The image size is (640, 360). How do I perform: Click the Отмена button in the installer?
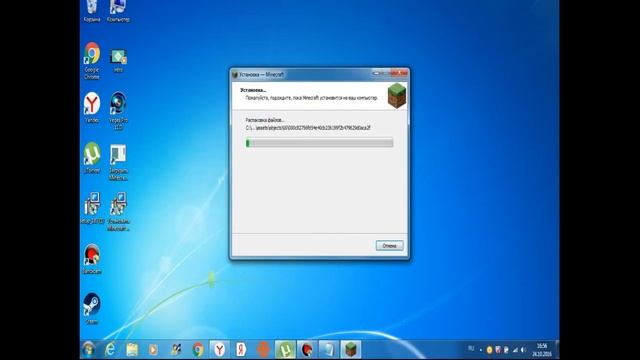tap(389, 246)
